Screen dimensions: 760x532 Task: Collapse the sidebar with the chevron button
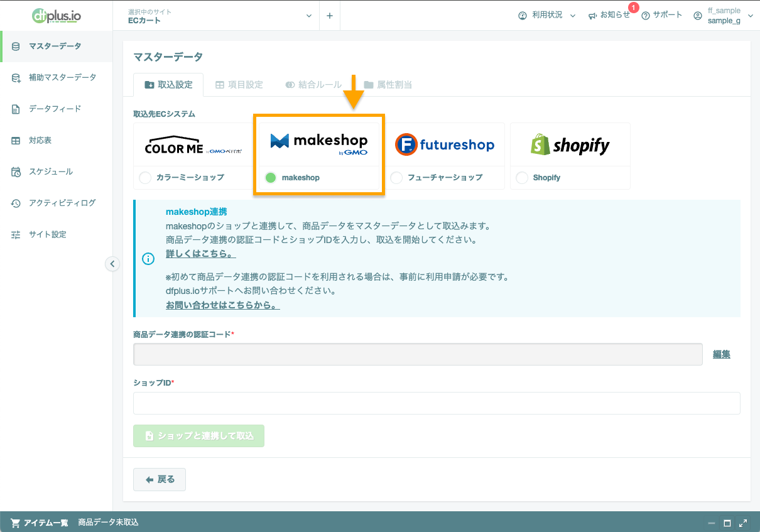[x=112, y=264]
